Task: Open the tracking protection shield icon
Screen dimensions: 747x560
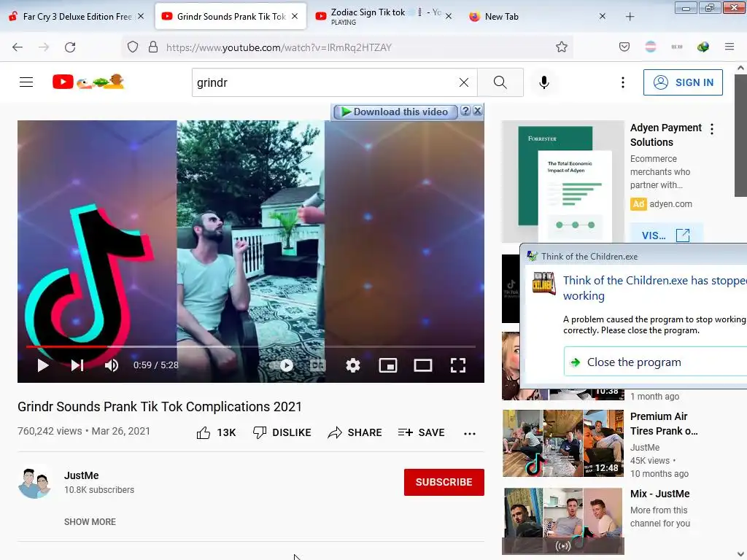Action: click(133, 47)
